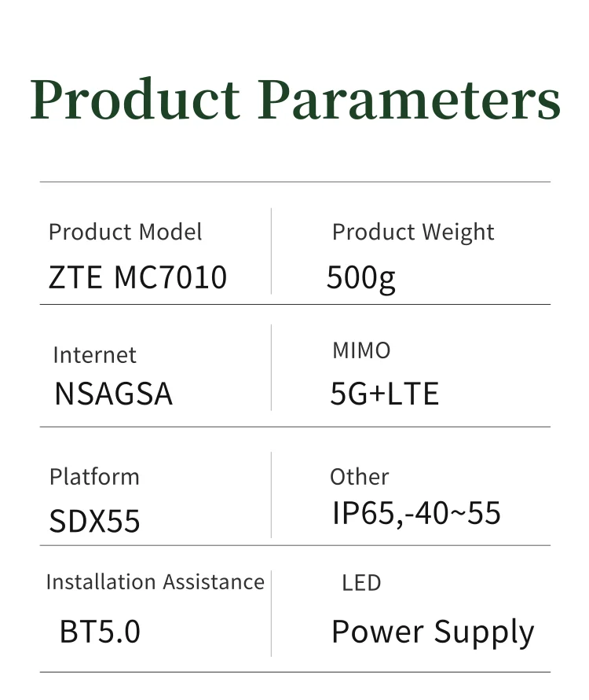Select the "Product Weight" label

(x=413, y=233)
